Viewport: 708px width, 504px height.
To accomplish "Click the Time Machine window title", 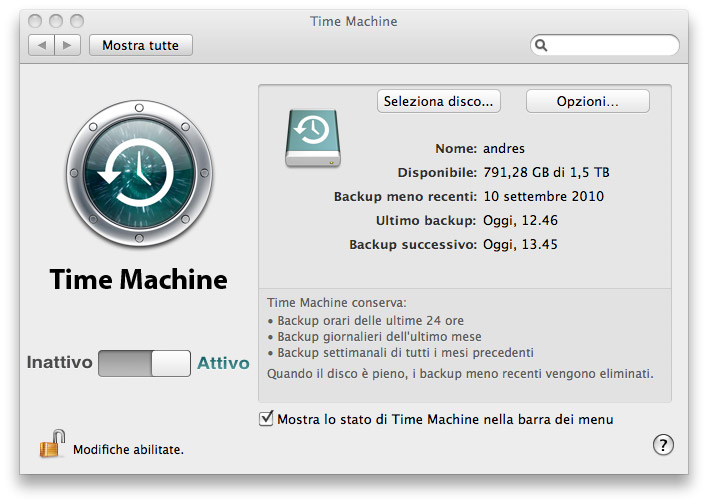I will 354,21.
